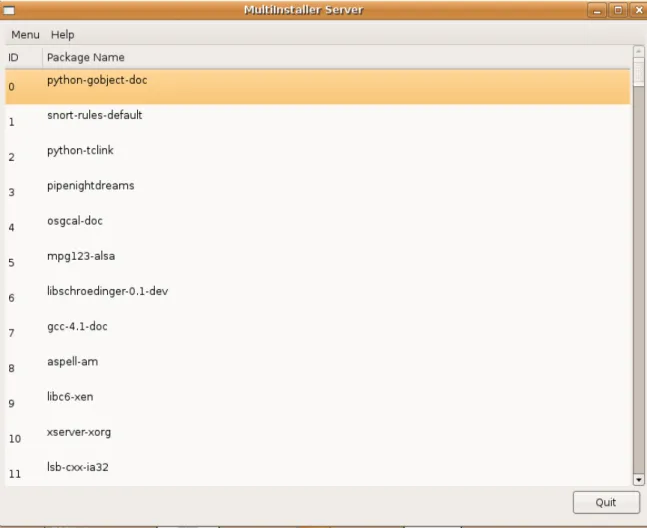
Task: Click ID cell 11
Action: 15,474
